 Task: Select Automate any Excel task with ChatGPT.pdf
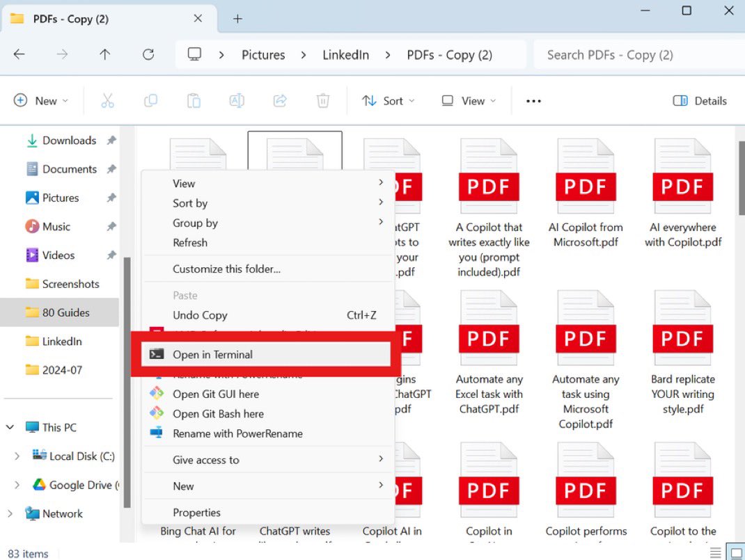(489, 353)
